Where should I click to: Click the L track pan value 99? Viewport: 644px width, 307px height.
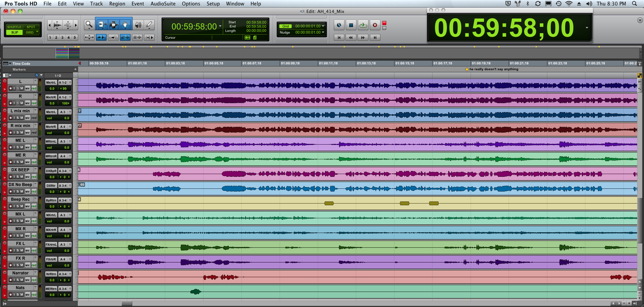pyautogui.click(x=64, y=88)
